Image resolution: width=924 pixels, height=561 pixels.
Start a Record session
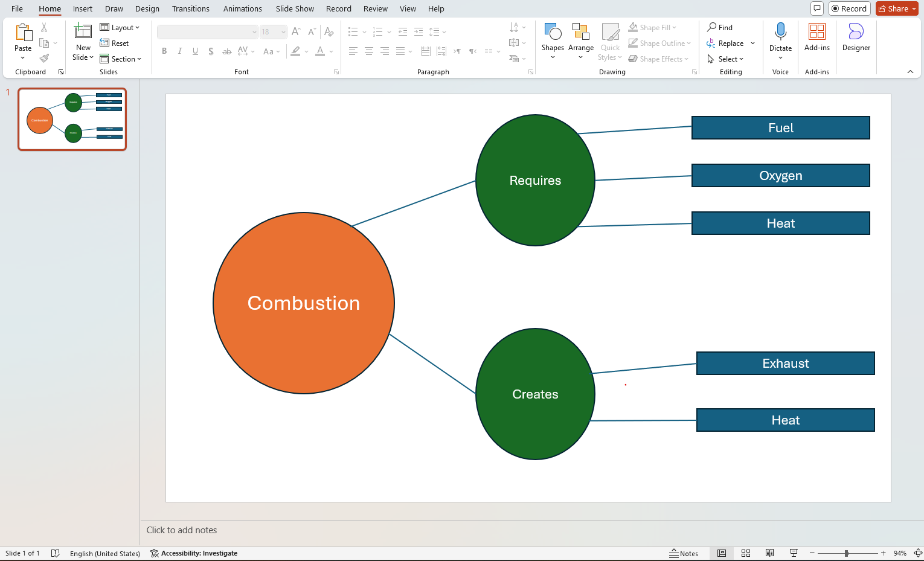click(849, 8)
